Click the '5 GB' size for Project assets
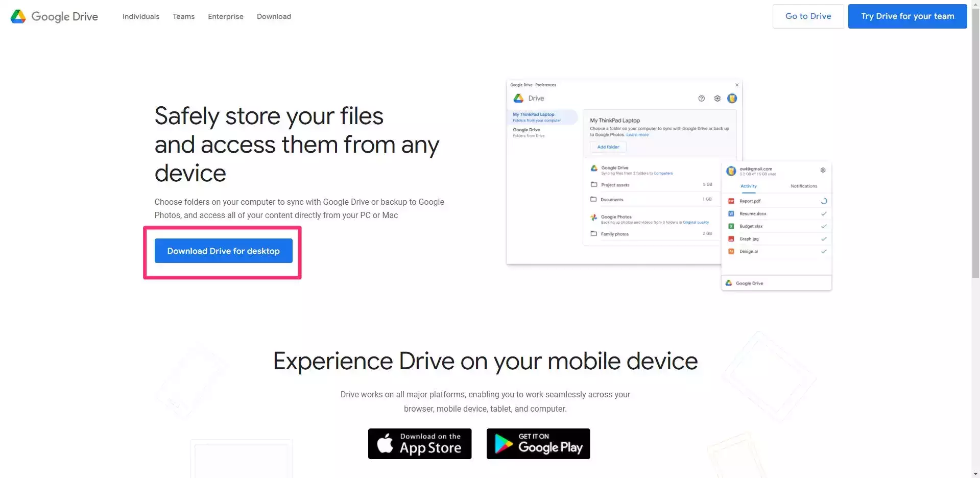The image size is (980, 478). [707, 184]
